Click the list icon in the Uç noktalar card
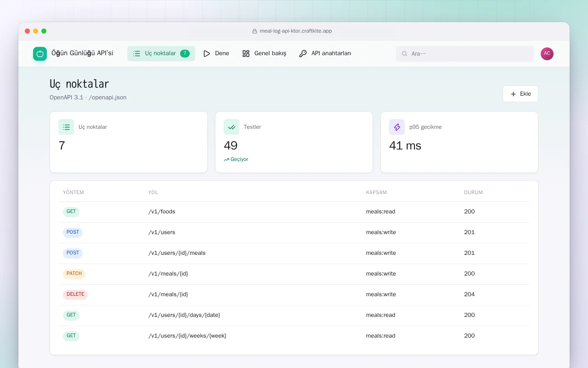 click(x=66, y=127)
